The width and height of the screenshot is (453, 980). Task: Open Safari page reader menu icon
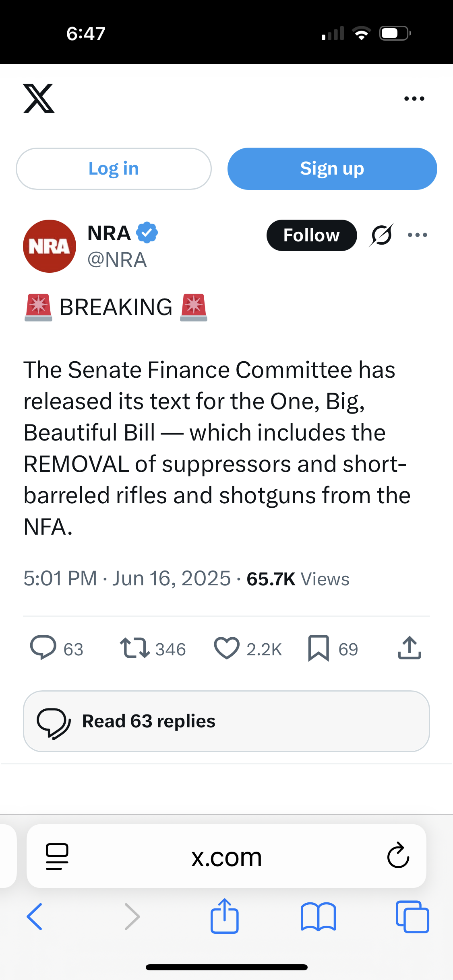click(x=57, y=856)
